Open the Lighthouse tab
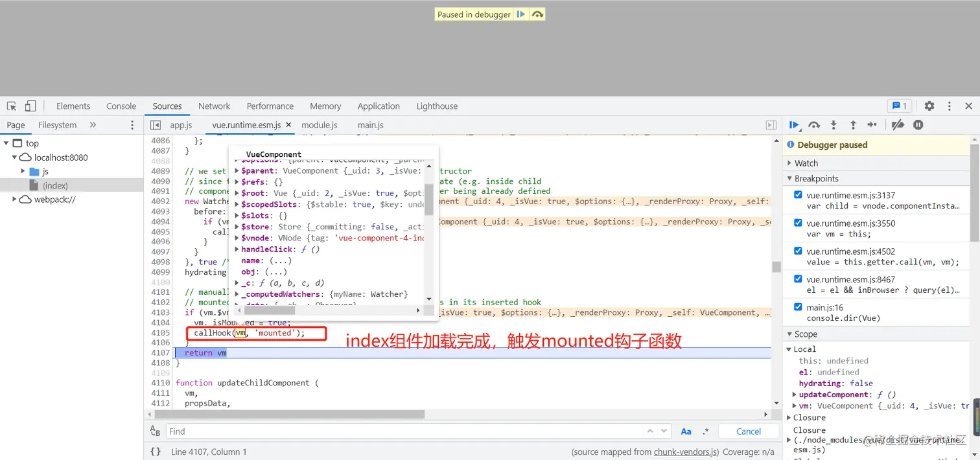This screenshot has height=460, width=980. coord(437,106)
